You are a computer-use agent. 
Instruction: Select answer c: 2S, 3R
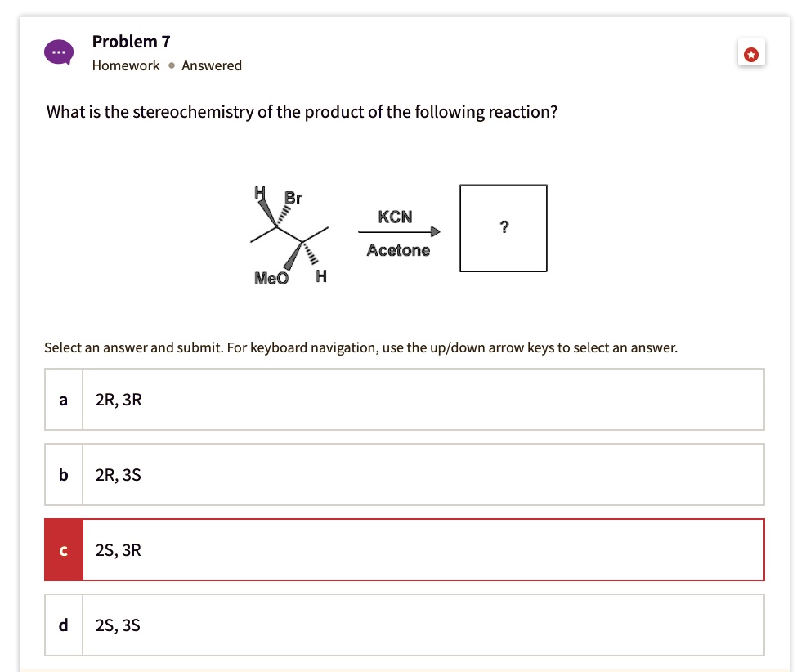(x=423, y=550)
